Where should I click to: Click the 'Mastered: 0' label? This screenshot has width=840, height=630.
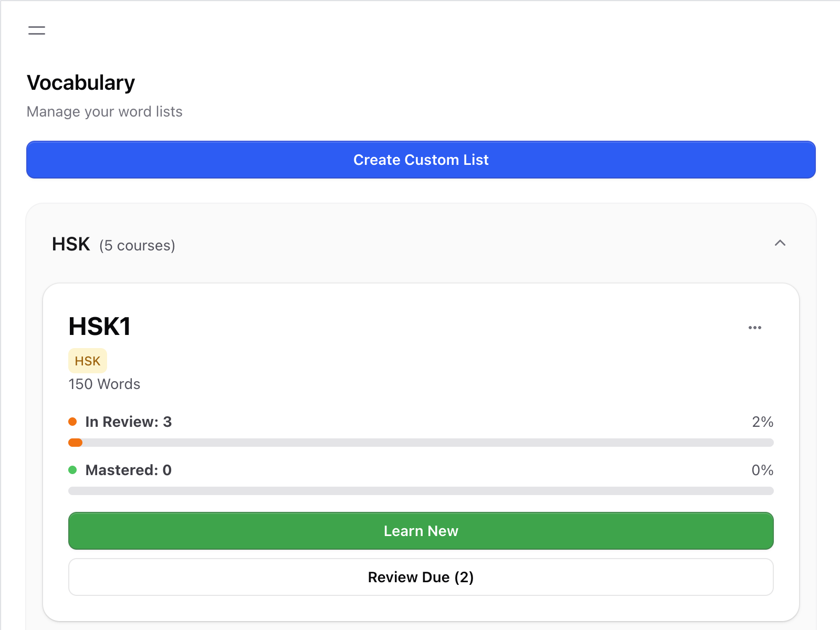coord(128,470)
